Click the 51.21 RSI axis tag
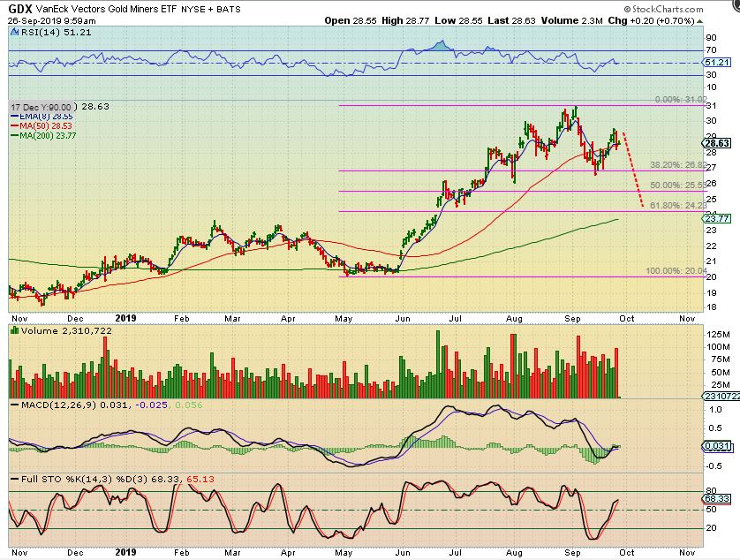 click(717, 63)
